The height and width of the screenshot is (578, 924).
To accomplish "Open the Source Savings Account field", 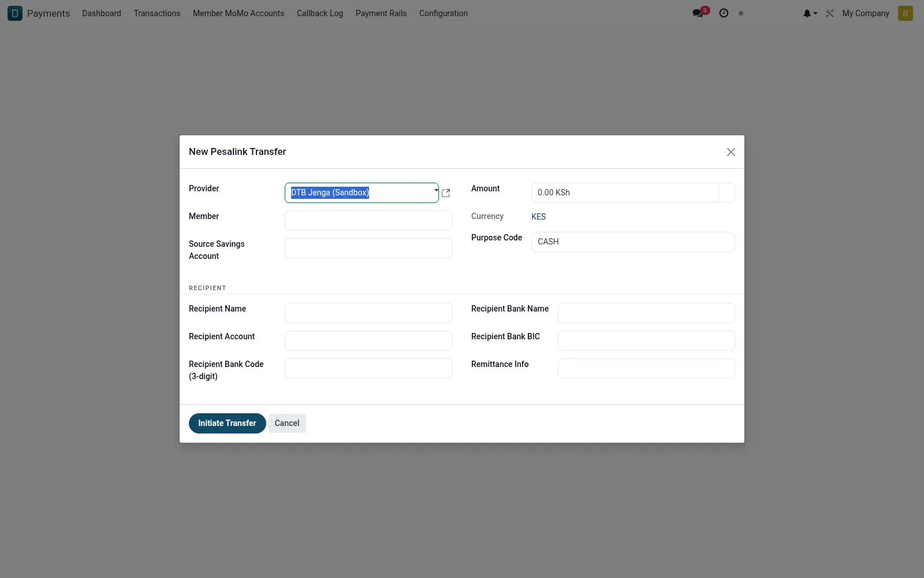I will tap(368, 249).
